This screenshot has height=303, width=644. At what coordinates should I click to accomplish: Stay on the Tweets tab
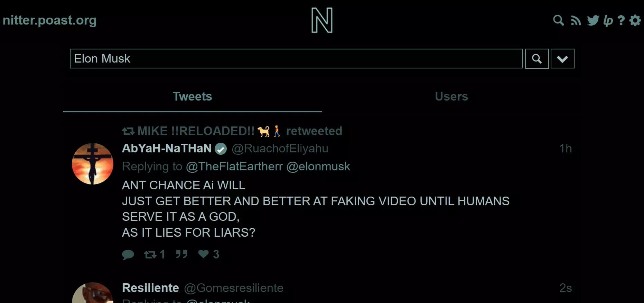[193, 97]
